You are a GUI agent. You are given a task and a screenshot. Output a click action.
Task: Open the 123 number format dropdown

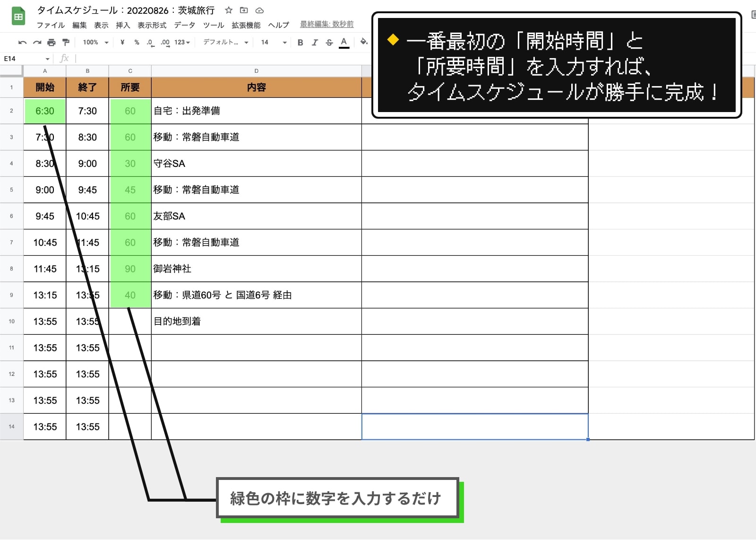pyautogui.click(x=182, y=43)
